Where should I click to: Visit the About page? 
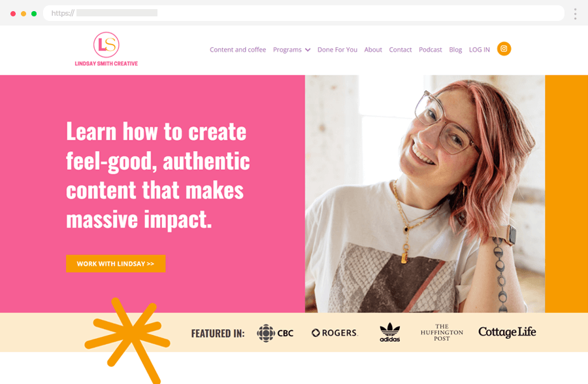tap(373, 50)
